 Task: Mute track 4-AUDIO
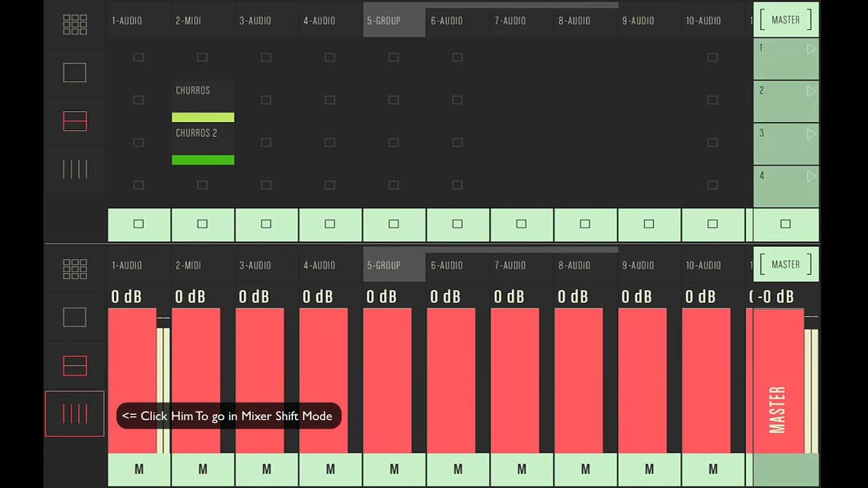coord(330,469)
